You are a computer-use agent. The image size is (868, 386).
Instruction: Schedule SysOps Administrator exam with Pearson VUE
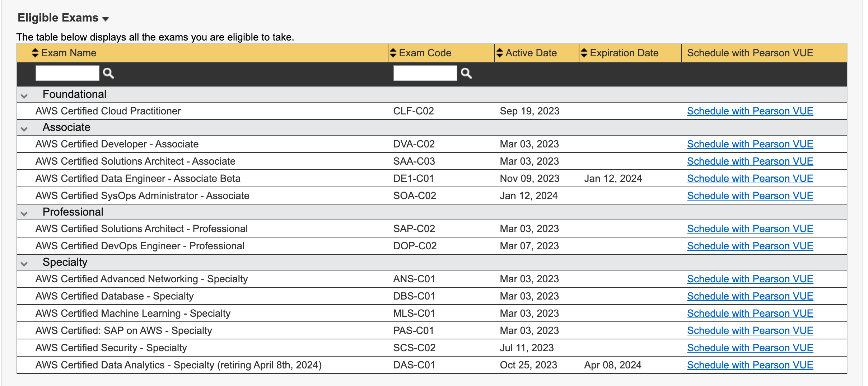point(750,196)
